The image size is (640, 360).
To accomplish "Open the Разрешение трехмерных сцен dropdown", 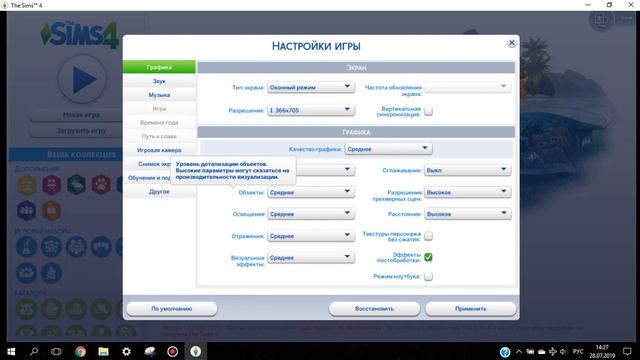I will tap(467, 192).
